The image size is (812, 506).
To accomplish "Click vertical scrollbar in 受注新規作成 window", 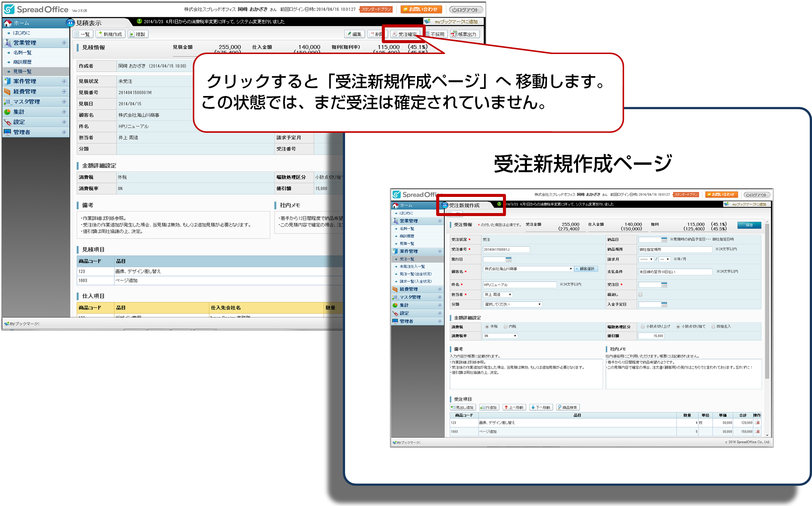I will tap(767, 301).
